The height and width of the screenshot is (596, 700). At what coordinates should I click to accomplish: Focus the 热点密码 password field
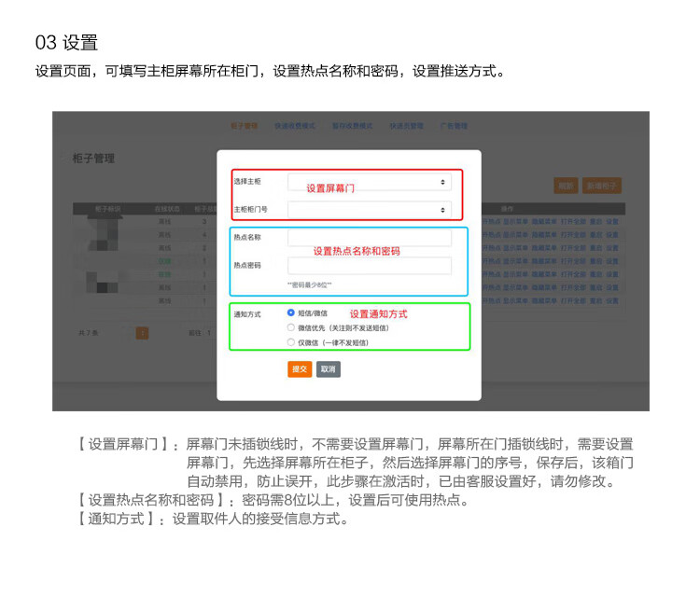[x=369, y=266]
